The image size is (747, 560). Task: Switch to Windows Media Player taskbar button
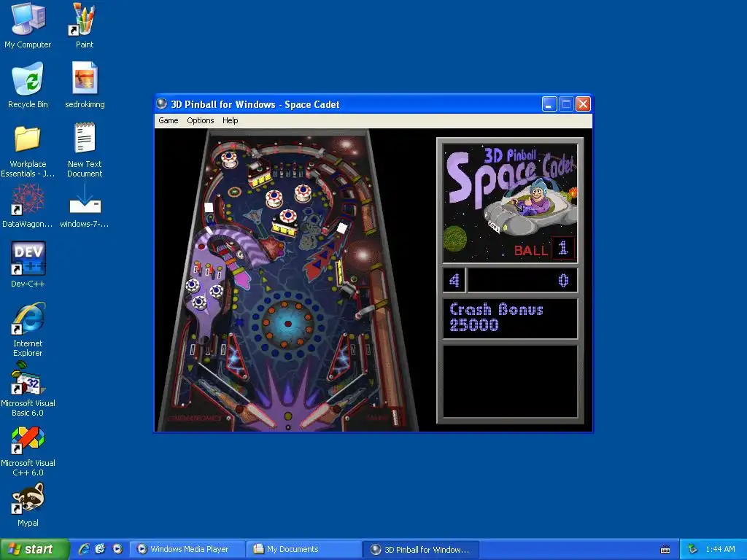(x=188, y=549)
